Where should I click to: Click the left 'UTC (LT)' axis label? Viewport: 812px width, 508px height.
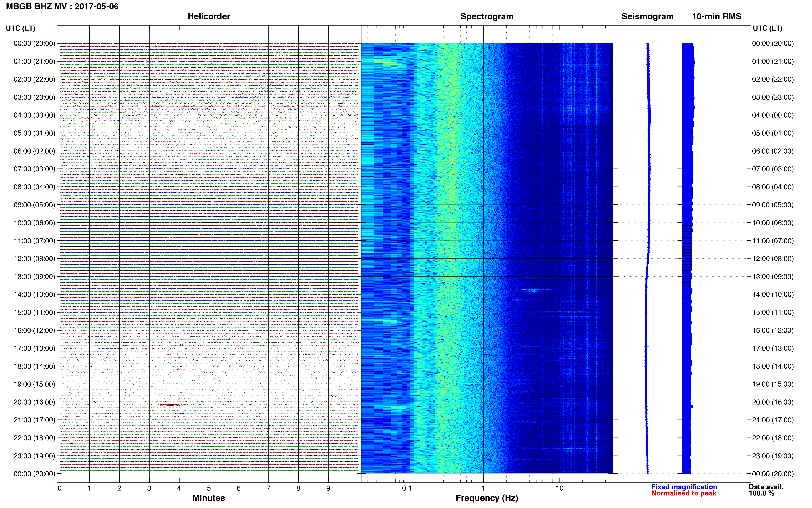pos(21,28)
